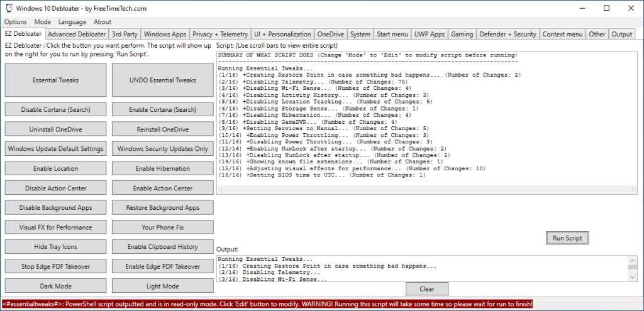Switch to the 3rd Party tab
The image size is (644, 311).
pos(125,35)
